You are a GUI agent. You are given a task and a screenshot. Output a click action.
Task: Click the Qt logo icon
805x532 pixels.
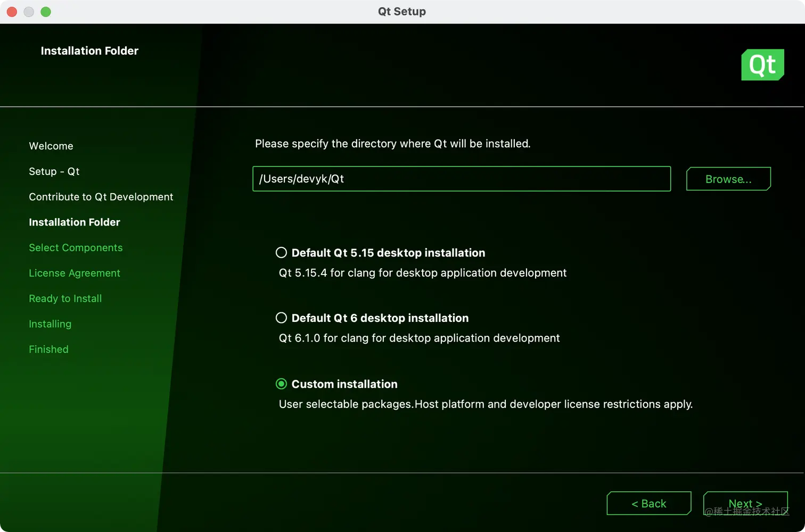click(762, 65)
